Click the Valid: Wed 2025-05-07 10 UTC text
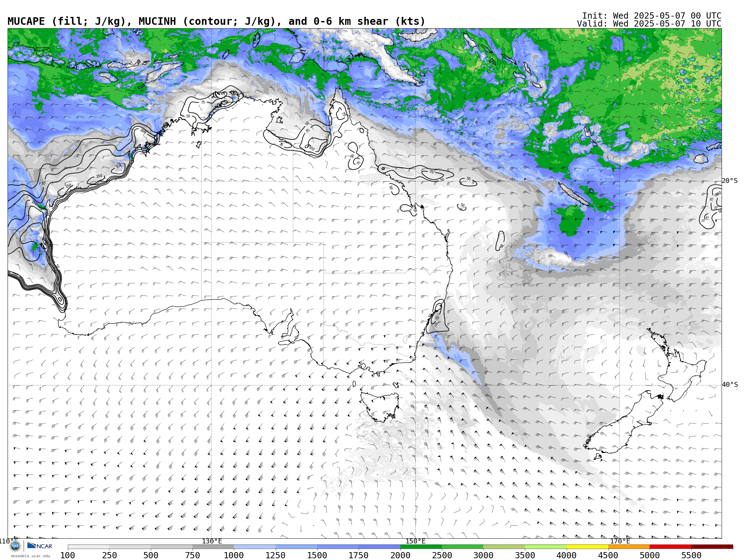744x560 pixels. pyautogui.click(x=649, y=24)
